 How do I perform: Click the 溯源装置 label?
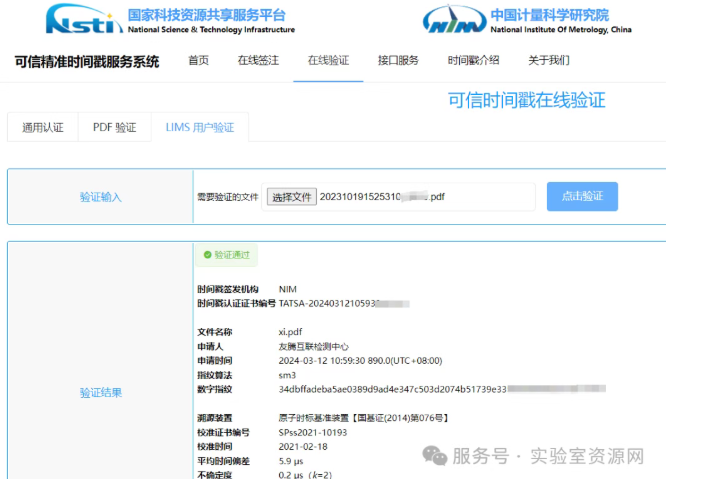coord(215,418)
